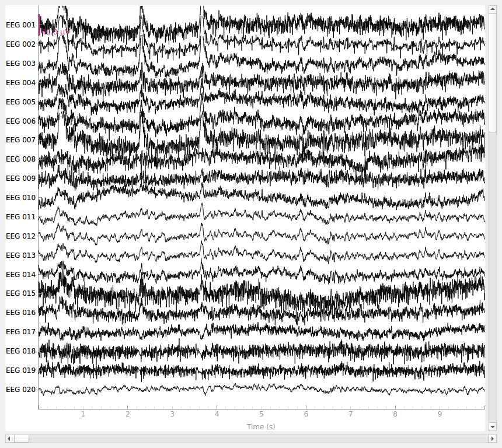Click time axis tick label 3
502x448 pixels.
(172, 414)
